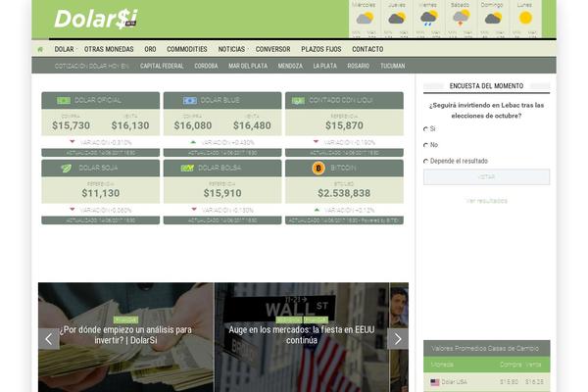This screenshot has width=588, height=392.
Task: Click the Dolar Blue banknote icon
Action: [190, 101]
